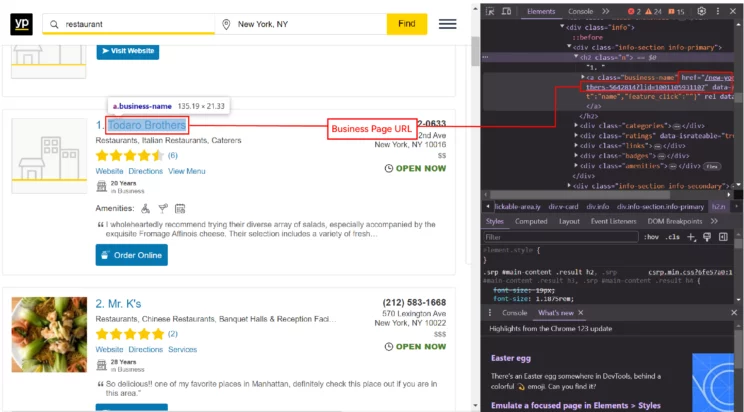Open the drawer three-dot menu beside Console
This screenshot has height=412, width=744.
click(490, 313)
